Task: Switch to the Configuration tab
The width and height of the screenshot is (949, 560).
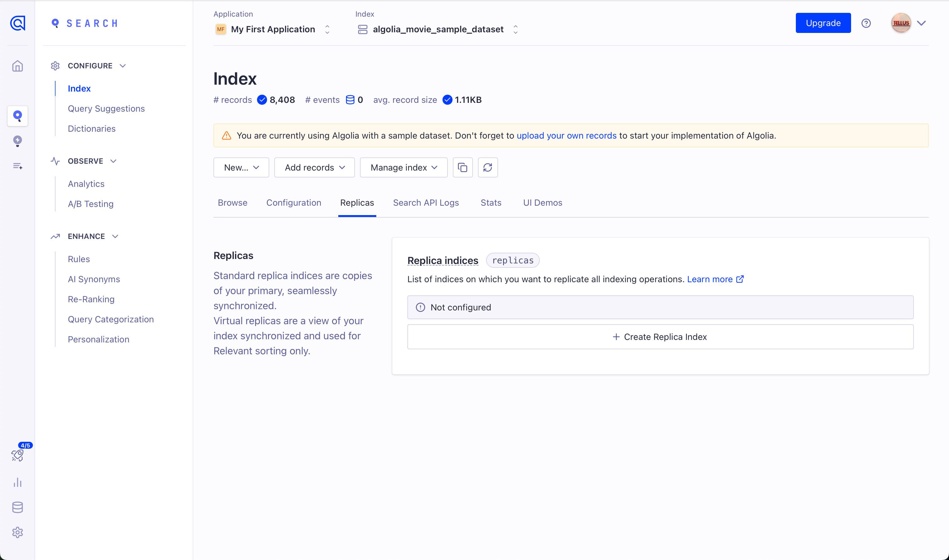Action: pyautogui.click(x=293, y=203)
